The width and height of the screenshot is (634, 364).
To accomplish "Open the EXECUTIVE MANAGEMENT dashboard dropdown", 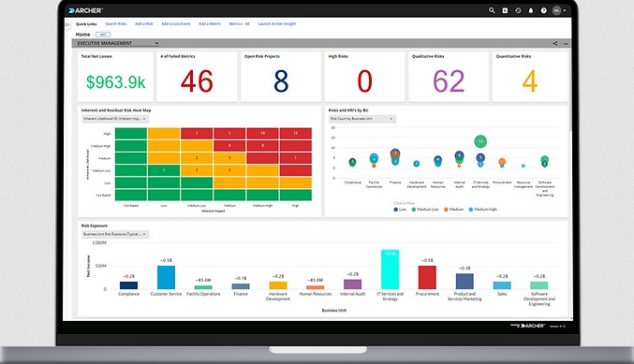I will click(x=118, y=43).
